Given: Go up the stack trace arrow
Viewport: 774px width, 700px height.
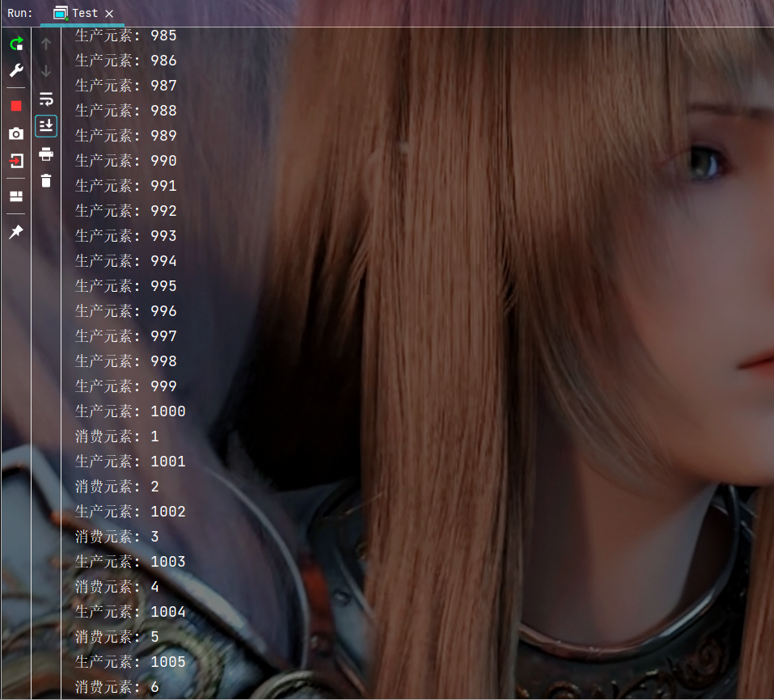Looking at the screenshot, I should [x=46, y=44].
